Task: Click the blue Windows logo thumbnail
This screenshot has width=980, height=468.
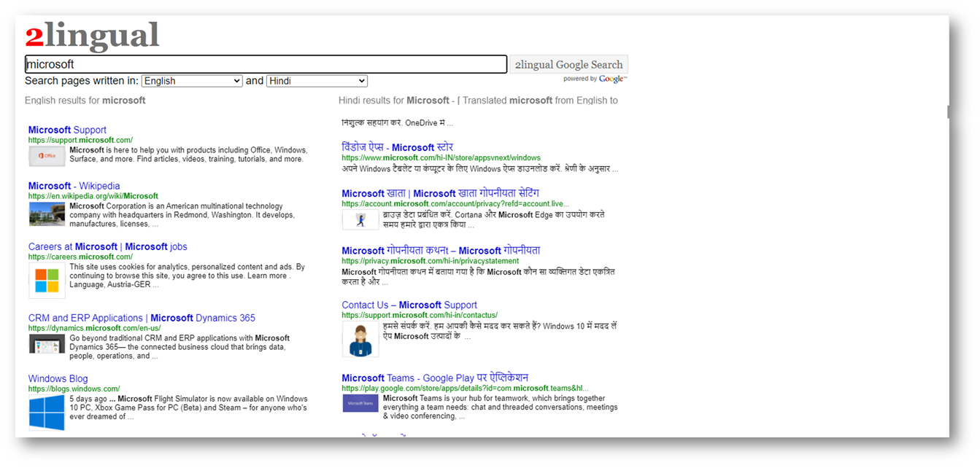Action: (47, 413)
